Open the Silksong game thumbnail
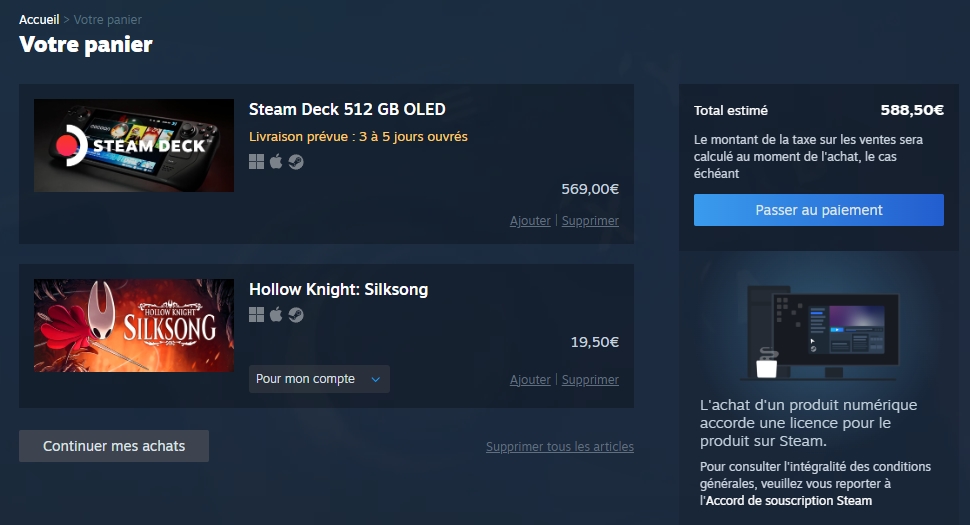970x525 pixels. 134,325
